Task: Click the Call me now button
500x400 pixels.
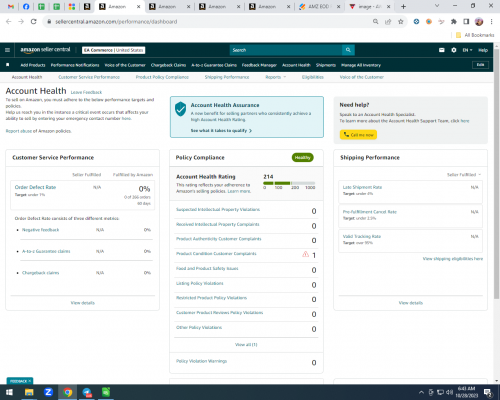Action: (x=358, y=135)
